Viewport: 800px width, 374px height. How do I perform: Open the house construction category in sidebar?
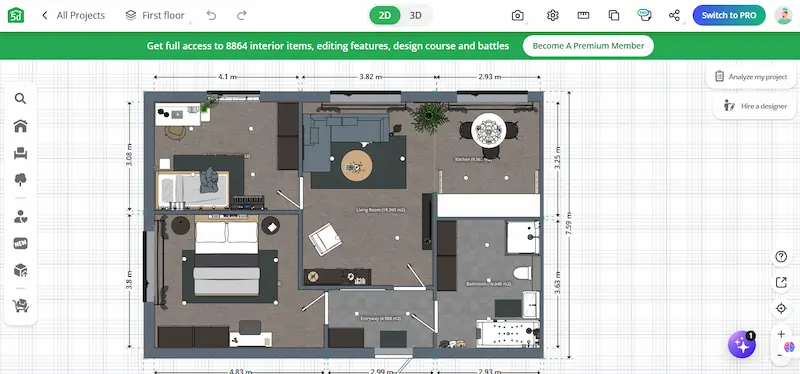[x=20, y=126]
